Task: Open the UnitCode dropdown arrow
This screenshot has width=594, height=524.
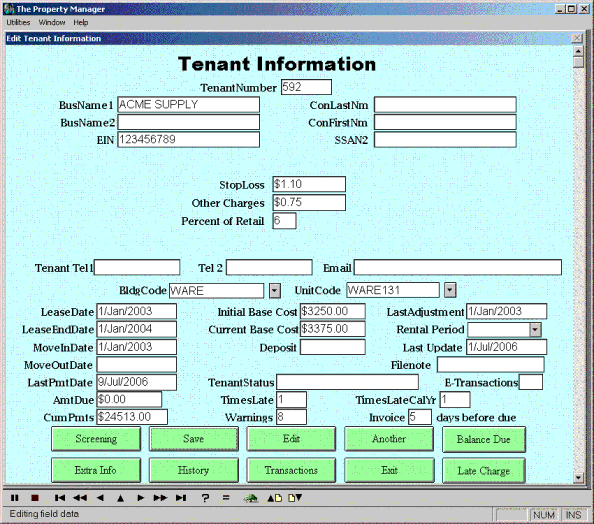Action: point(450,290)
